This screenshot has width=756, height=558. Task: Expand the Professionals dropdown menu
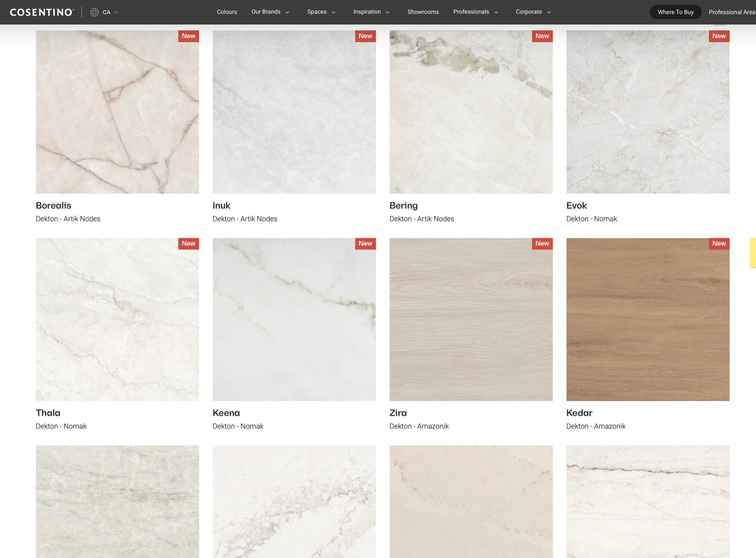coord(476,12)
